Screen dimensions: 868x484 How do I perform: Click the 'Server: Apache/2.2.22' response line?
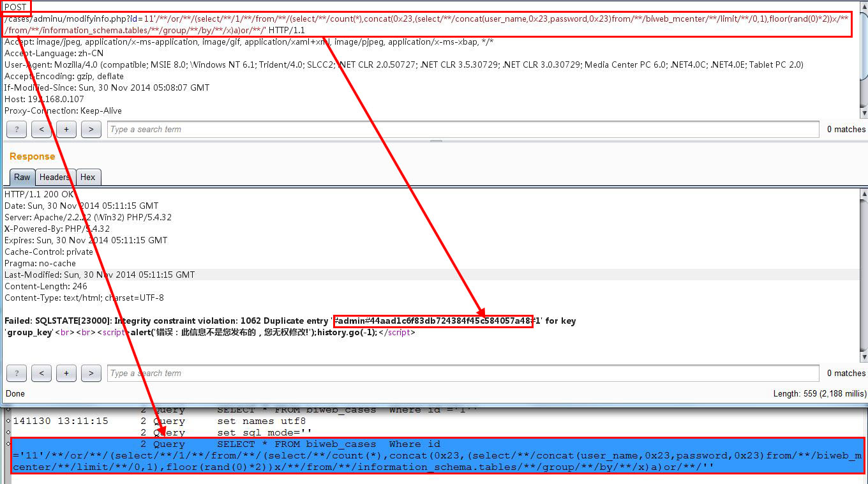pyautogui.click(x=88, y=218)
